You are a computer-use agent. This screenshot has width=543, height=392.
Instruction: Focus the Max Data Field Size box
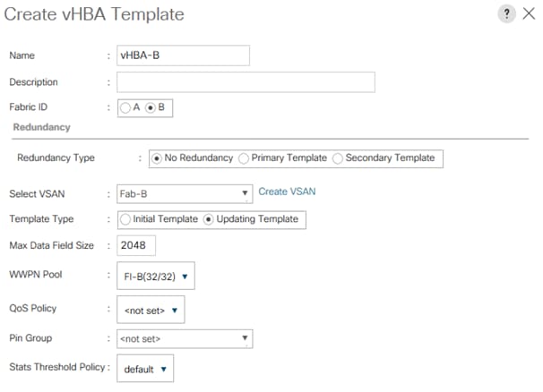click(x=136, y=245)
